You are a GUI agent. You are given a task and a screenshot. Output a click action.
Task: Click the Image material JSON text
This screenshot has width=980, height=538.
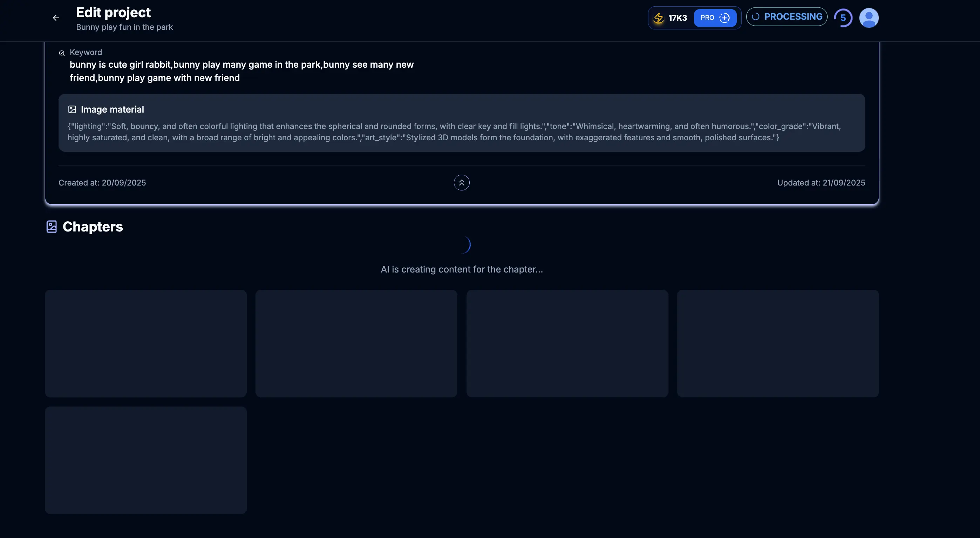click(454, 132)
